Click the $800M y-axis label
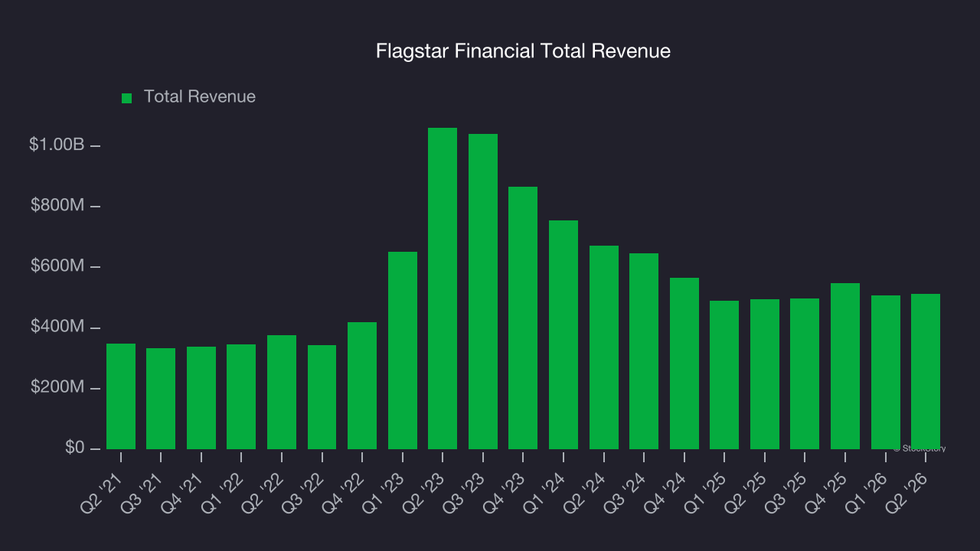This screenshot has height=551, width=980. (57, 206)
